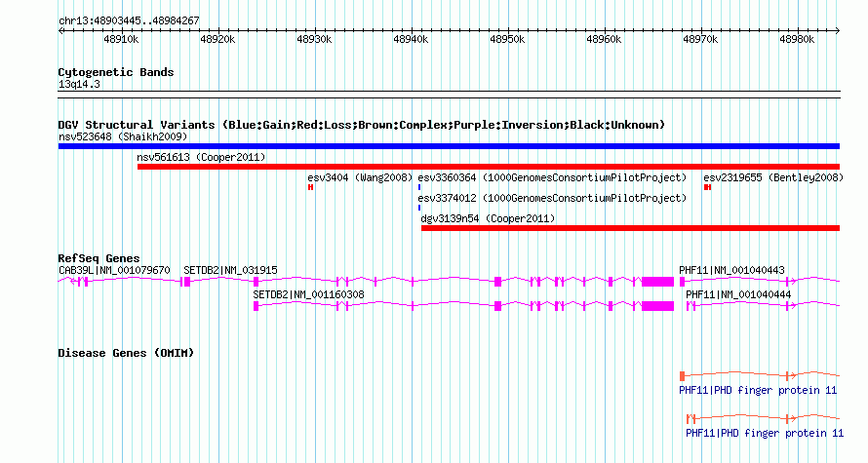Click the 48960k ruler tick label

[604, 39]
